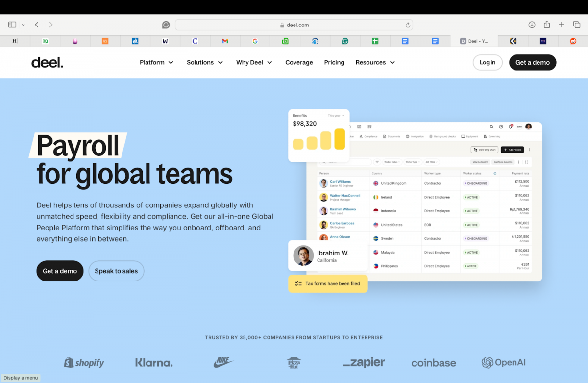Switch to the 'C' favicon tab
588x383 pixels.
coord(195,41)
